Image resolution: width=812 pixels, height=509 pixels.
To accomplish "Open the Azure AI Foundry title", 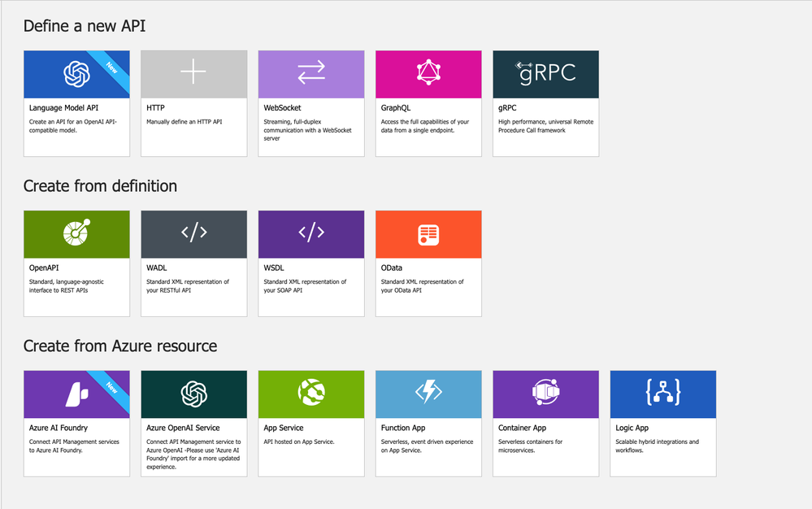I will pyautogui.click(x=59, y=428).
